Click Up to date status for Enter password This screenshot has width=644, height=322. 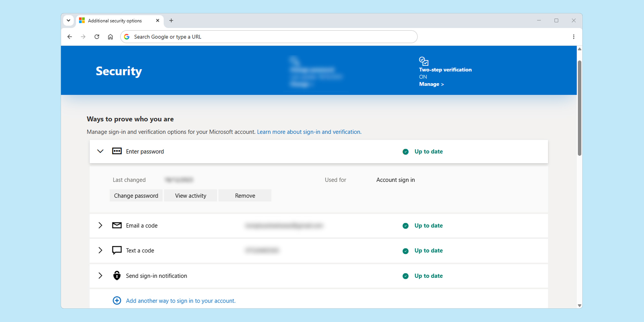click(x=429, y=151)
